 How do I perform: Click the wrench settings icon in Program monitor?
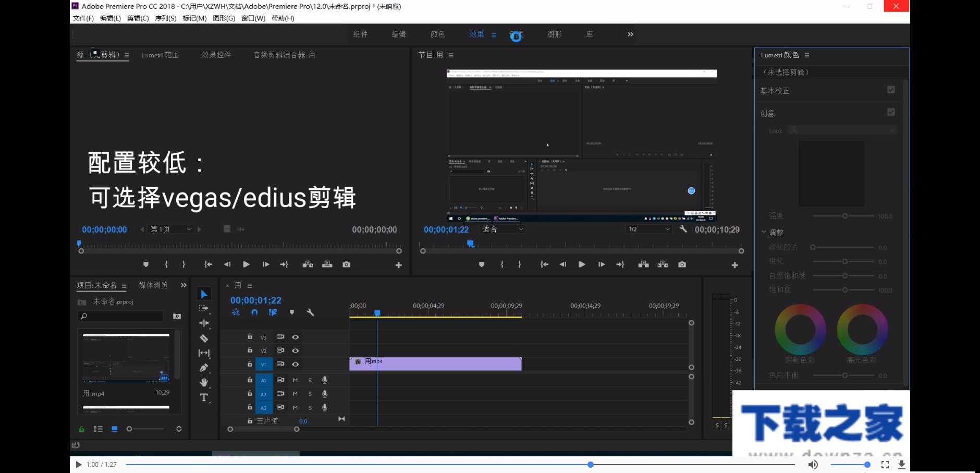(684, 229)
